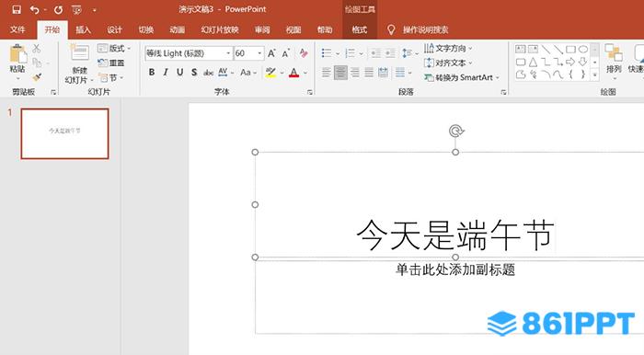Decrease font size with smaller A
The image size is (644, 355).
tap(286, 53)
